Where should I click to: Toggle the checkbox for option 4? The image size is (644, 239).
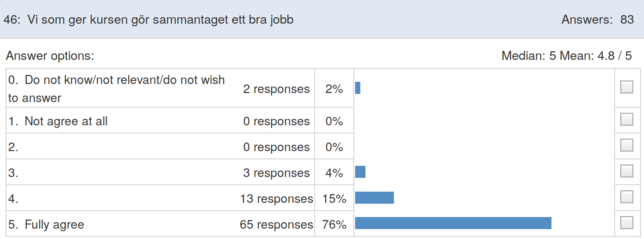click(626, 197)
